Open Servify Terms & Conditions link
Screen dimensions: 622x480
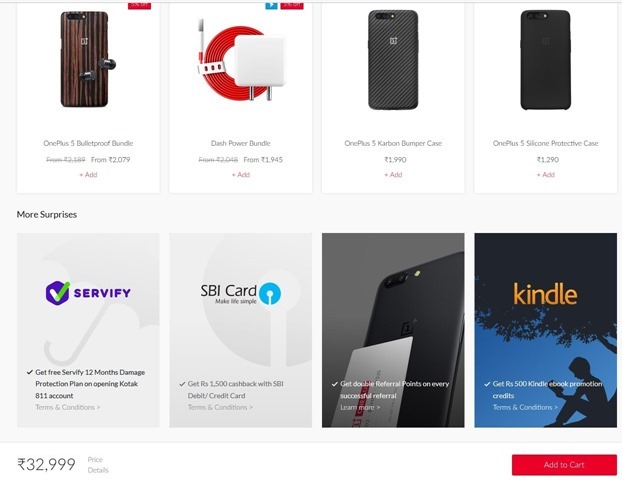[67, 407]
